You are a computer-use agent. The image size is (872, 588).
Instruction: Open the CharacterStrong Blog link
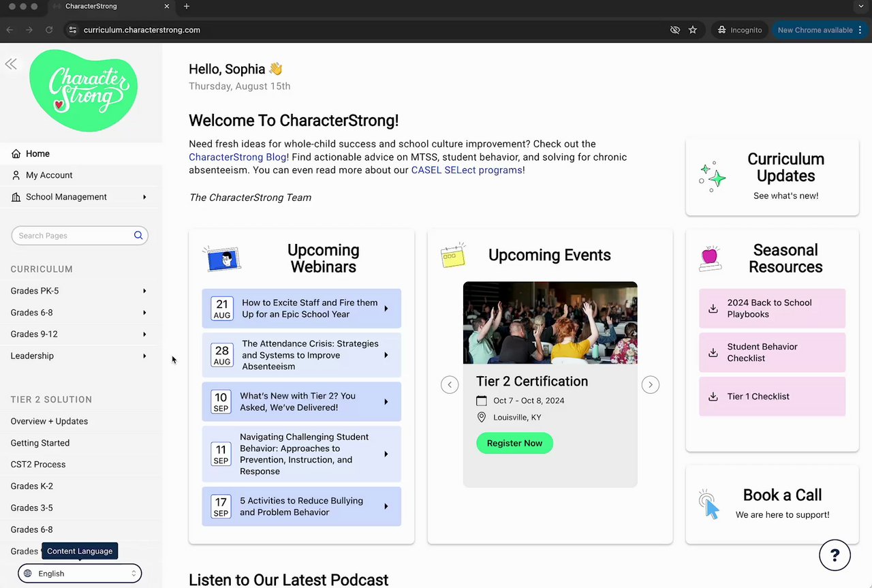pos(238,157)
